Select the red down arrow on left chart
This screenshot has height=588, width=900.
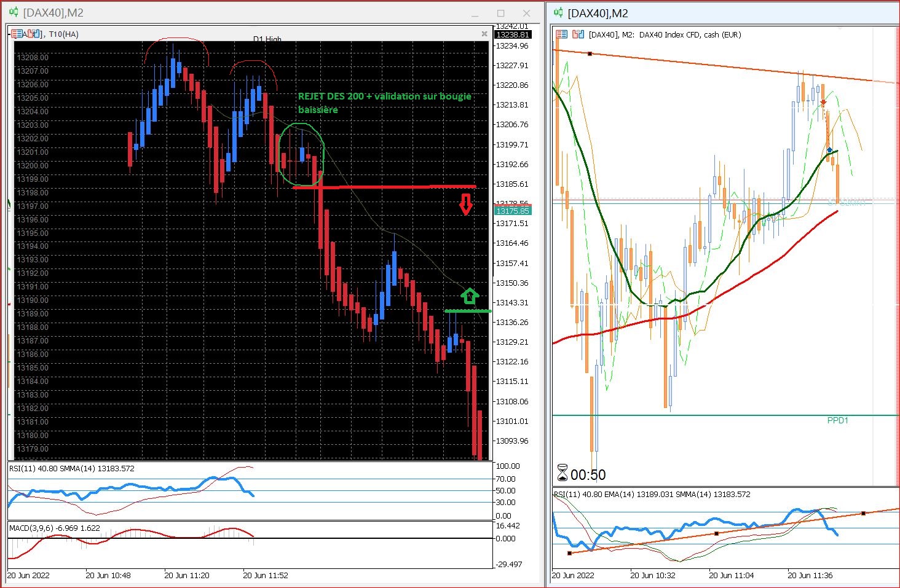pyautogui.click(x=466, y=205)
